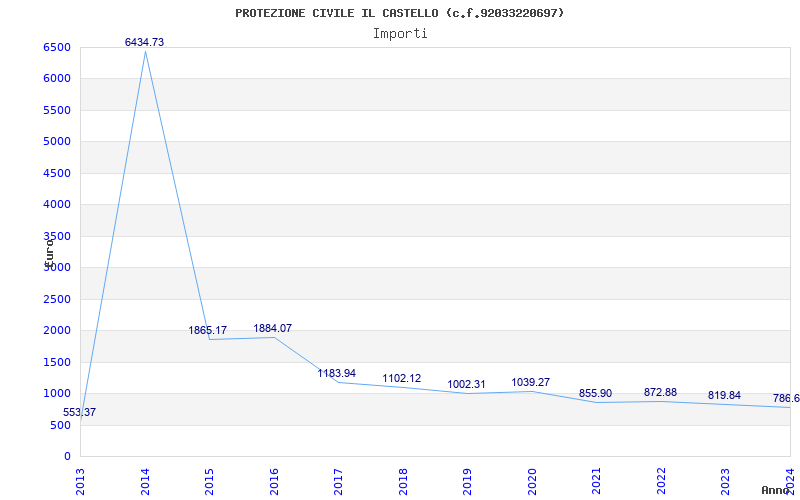This screenshot has height=500, width=800.
Task: Click the 0 y-axis tick label
Action: click(x=67, y=456)
